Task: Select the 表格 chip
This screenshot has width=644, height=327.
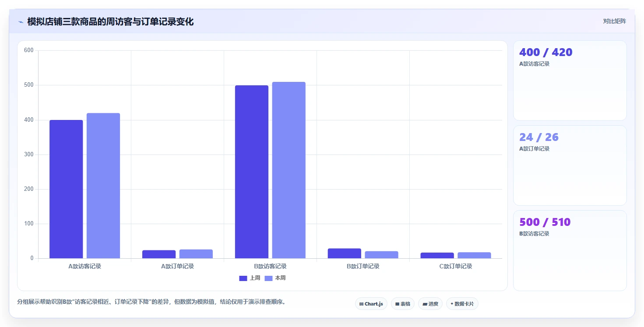Action: click(x=403, y=304)
